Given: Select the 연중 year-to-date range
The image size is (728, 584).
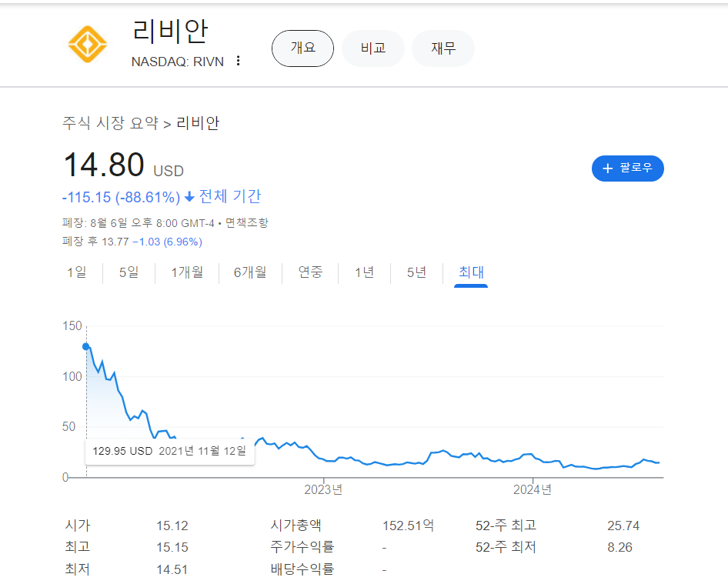Looking at the screenshot, I should 310,272.
